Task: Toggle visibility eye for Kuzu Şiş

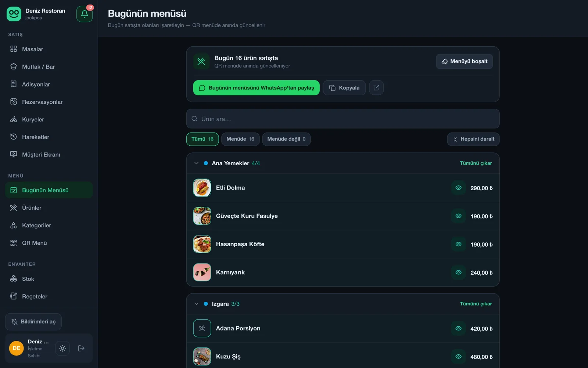Action: (459, 357)
